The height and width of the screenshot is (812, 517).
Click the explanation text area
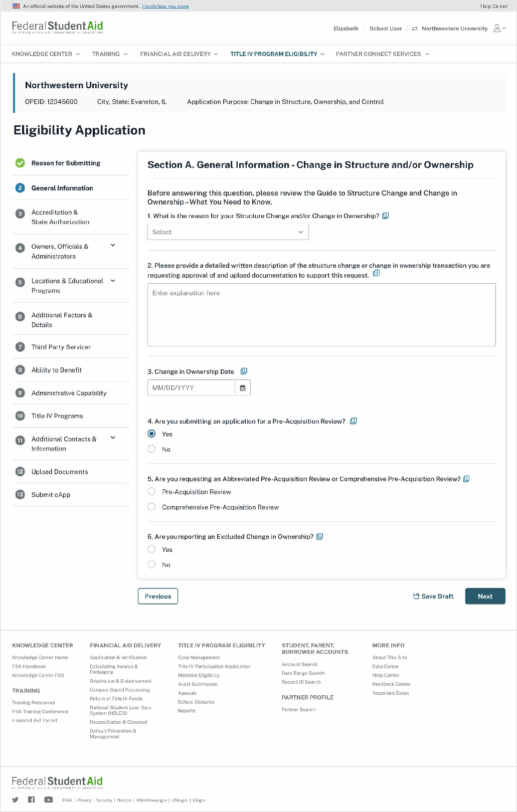point(321,315)
